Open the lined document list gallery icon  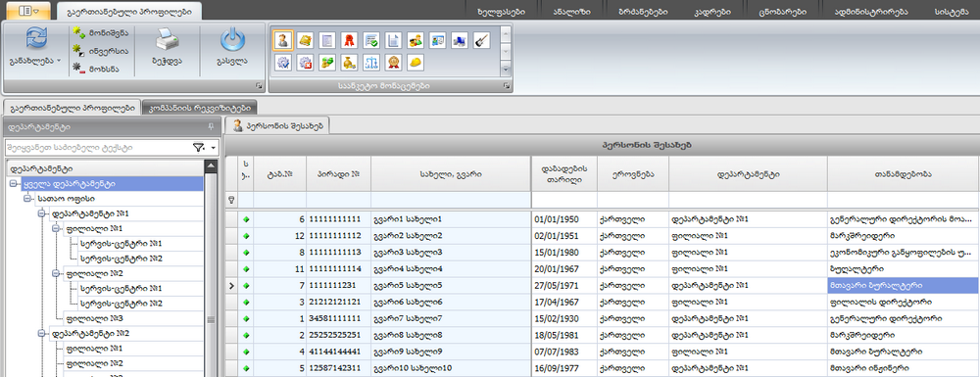point(327,40)
